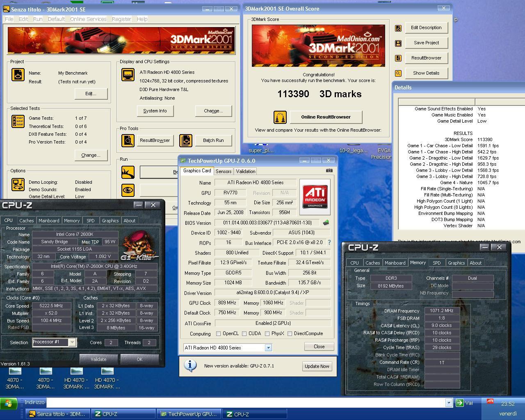
Task: Click the info icon in GPU-Z update bar
Action: pyautogui.click(x=190, y=365)
